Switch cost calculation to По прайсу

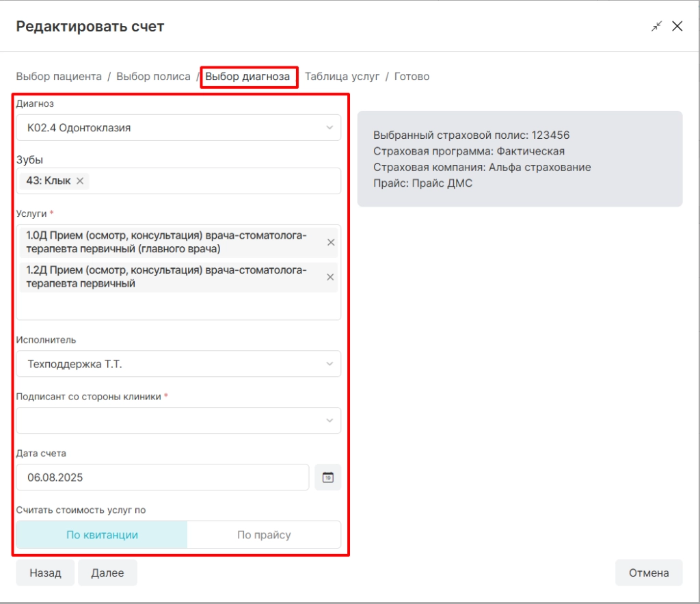click(264, 535)
